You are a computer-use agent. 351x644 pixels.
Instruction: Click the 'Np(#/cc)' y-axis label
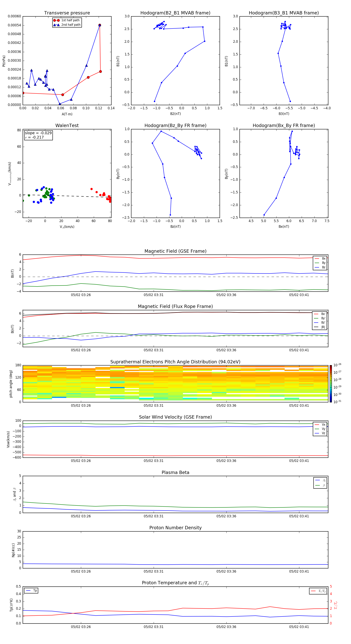[13, 550]
